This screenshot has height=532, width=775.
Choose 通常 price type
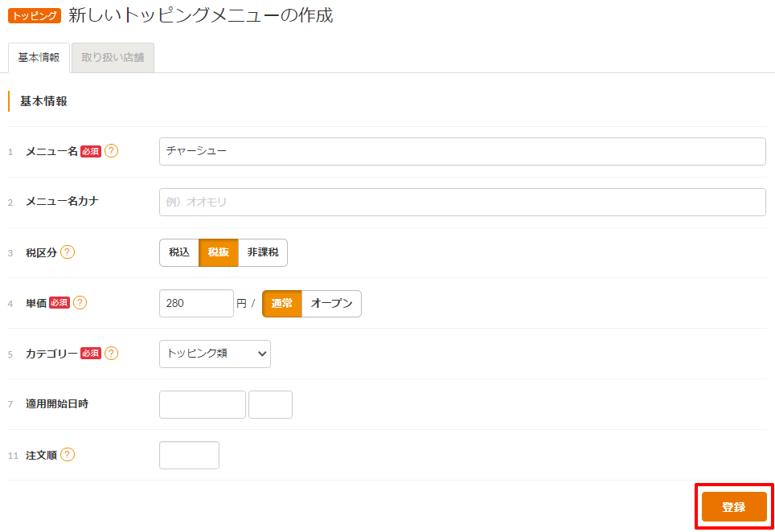point(281,303)
